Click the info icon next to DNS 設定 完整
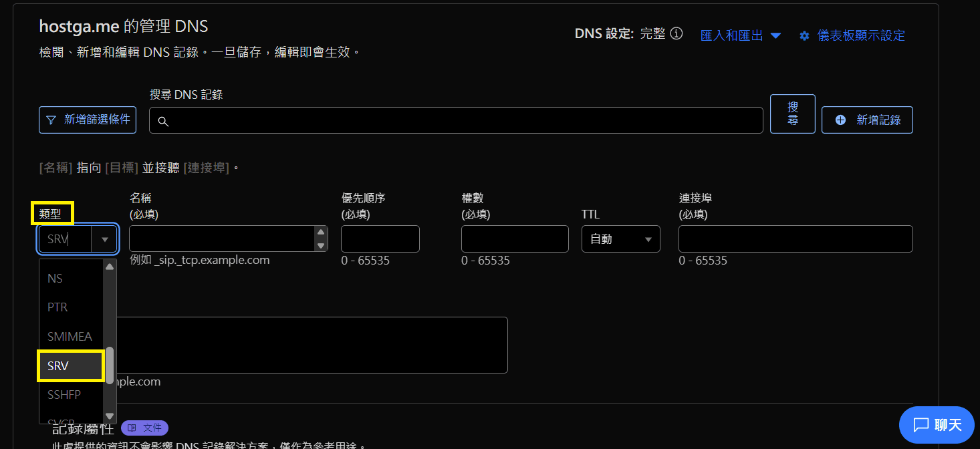The height and width of the screenshot is (449, 980). click(x=677, y=33)
